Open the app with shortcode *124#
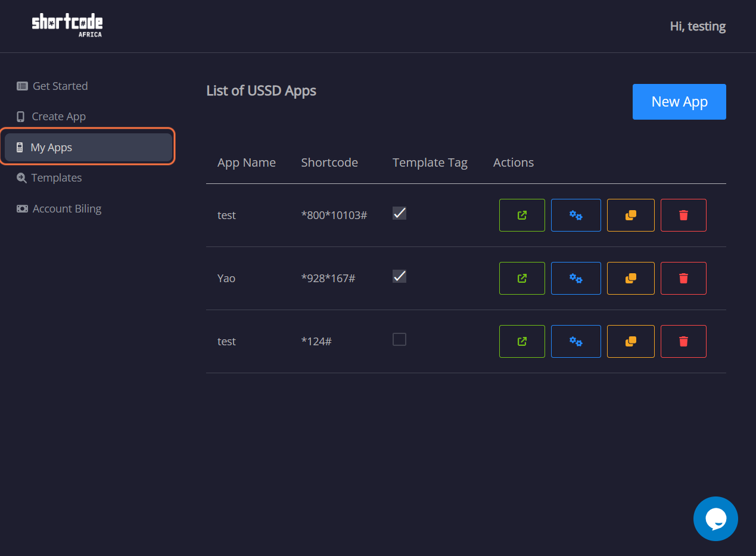The height and width of the screenshot is (556, 756). [x=522, y=341]
